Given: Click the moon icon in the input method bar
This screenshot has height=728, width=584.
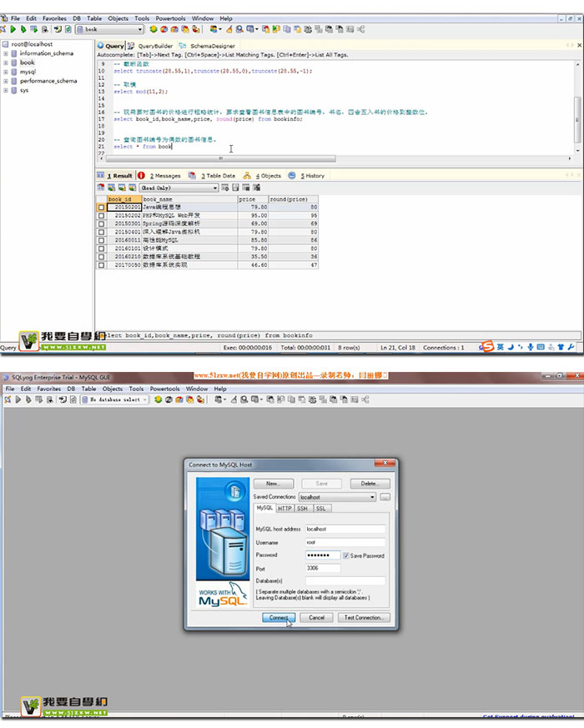Looking at the screenshot, I should point(510,347).
